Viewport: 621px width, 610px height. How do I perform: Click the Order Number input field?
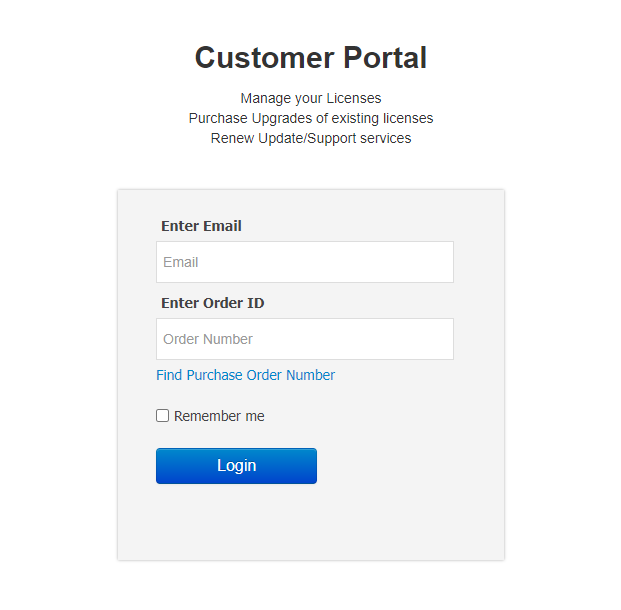(x=304, y=339)
